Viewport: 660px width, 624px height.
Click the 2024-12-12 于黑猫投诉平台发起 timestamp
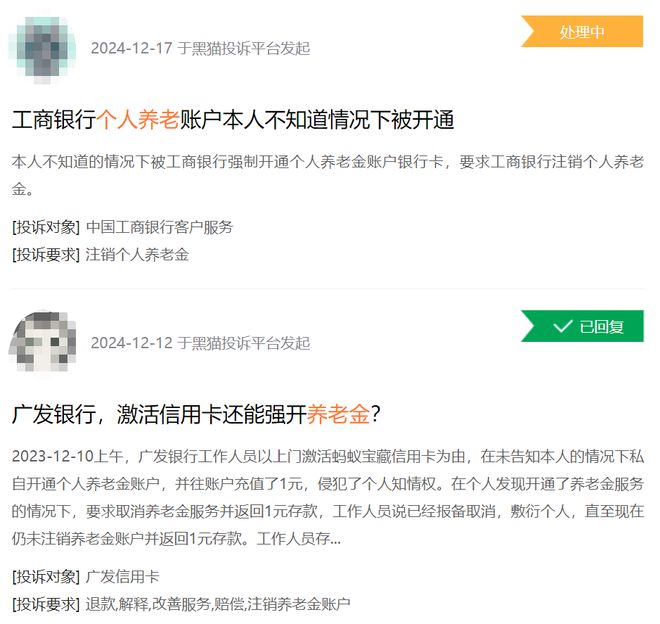pos(200,343)
